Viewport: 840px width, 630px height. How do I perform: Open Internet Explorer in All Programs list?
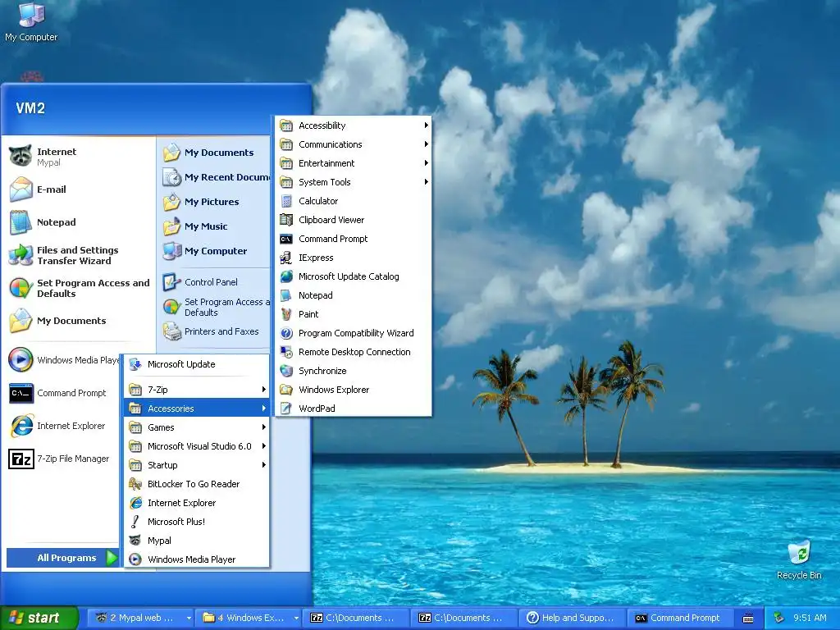pos(196,503)
